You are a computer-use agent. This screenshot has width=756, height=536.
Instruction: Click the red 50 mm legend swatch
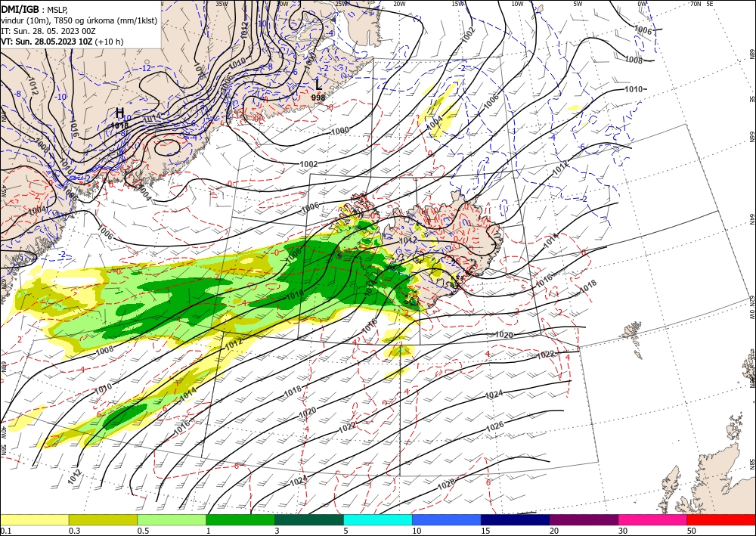coord(721,519)
